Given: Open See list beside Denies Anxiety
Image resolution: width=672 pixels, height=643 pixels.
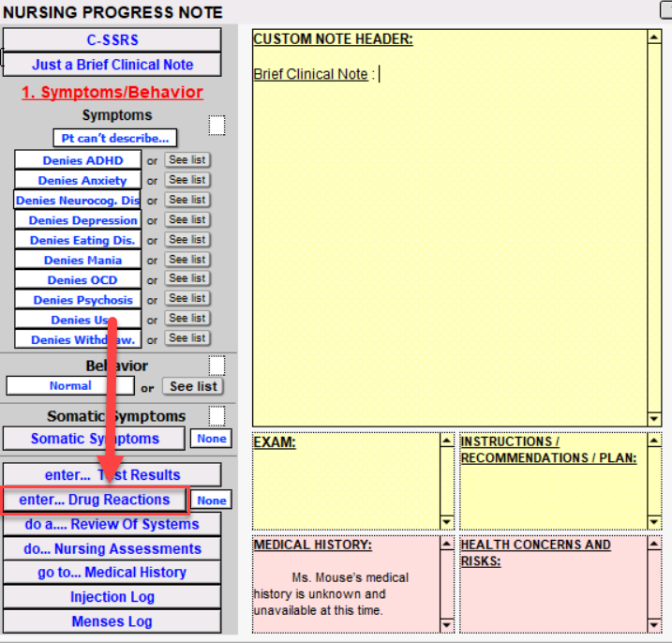Looking at the screenshot, I should [x=187, y=180].
